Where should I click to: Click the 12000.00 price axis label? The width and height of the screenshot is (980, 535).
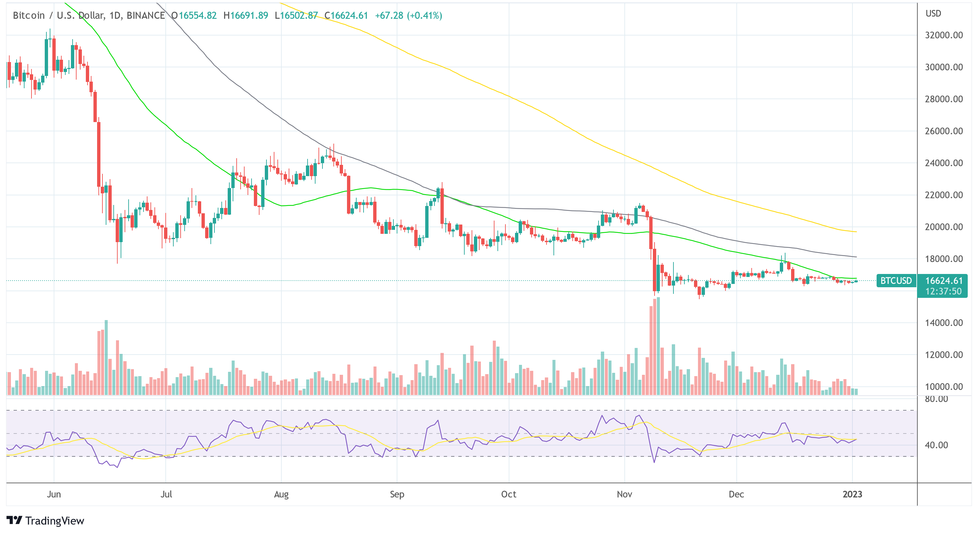coord(944,355)
